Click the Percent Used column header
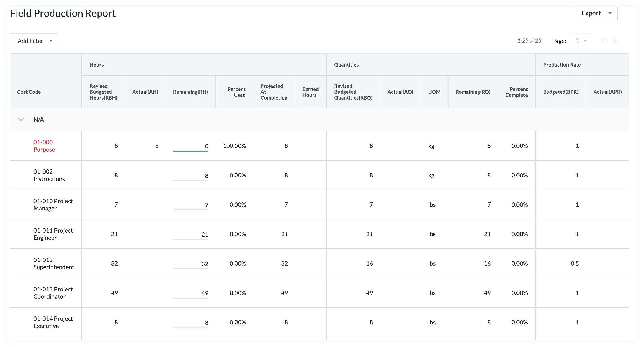The height and width of the screenshot is (347, 644). point(237,92)
